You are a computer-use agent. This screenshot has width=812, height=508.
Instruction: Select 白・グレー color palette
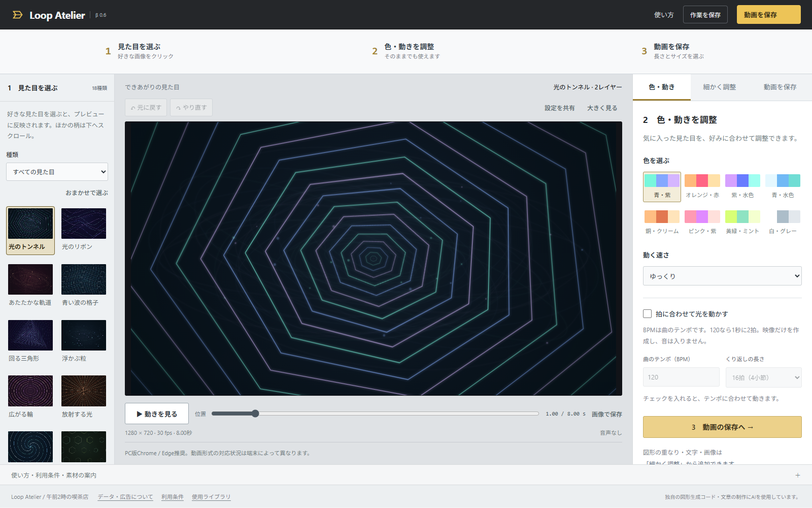click(783, 223)
